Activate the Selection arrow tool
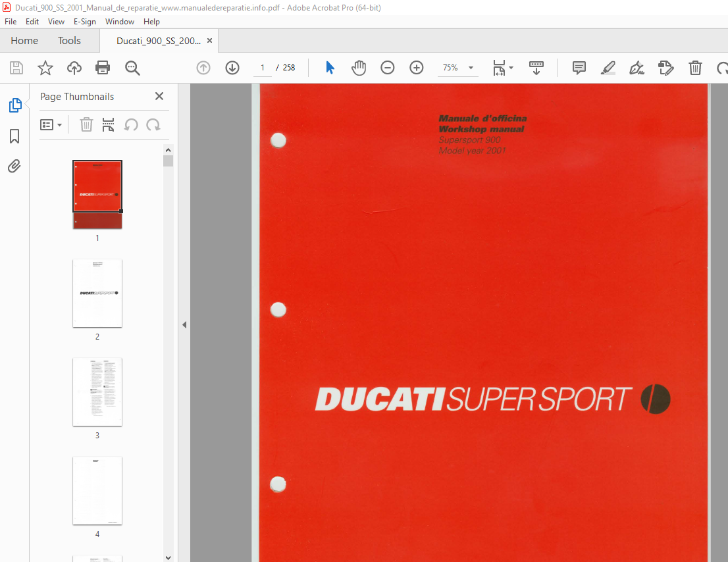The width and height of the screenshot is (728, 562). pyautogui.click(x=330, y=68)
